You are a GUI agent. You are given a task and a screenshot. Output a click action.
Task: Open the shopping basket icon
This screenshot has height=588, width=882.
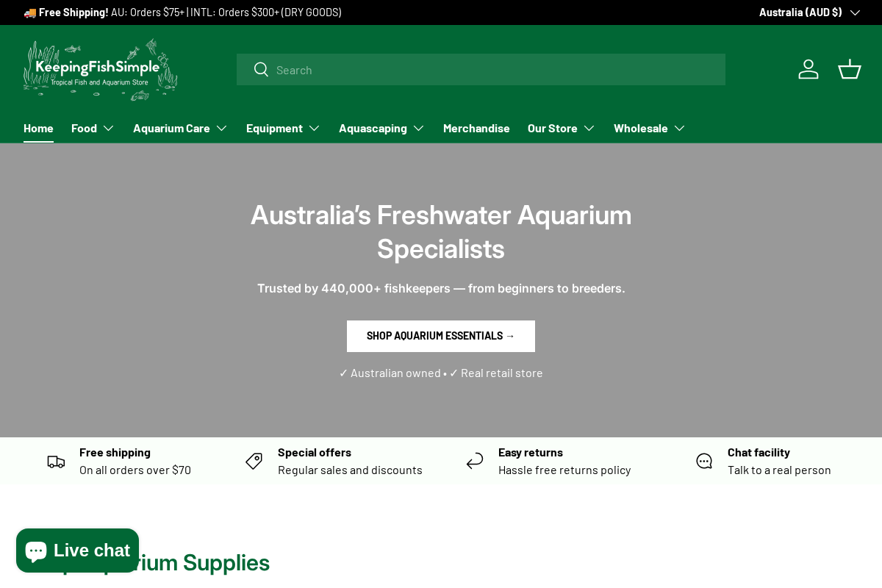(x=849, y=69)
